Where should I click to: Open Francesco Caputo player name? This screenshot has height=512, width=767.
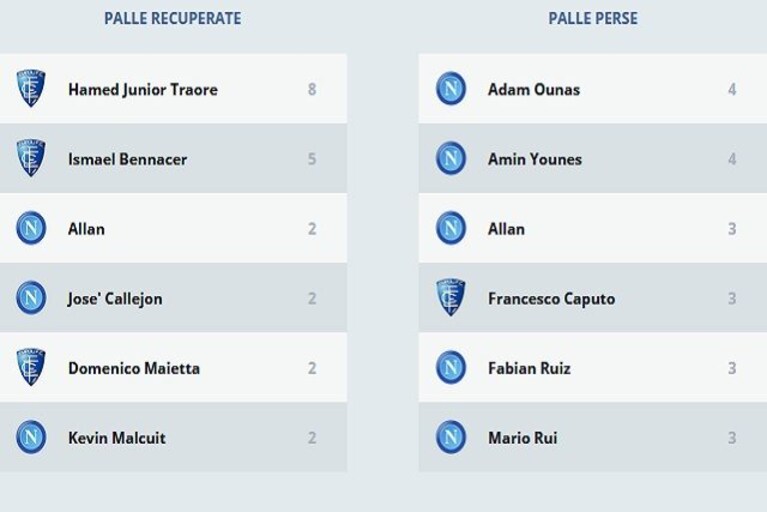click(x=552, y=299)
